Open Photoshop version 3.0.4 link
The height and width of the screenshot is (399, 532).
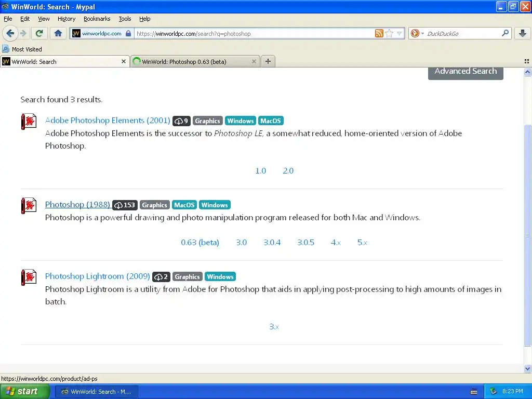coord(272,243)
